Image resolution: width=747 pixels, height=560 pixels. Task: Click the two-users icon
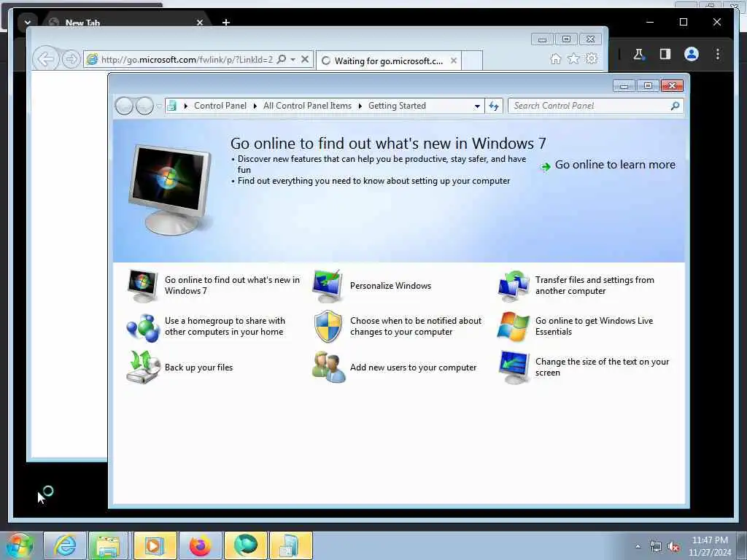click(328, 367)
